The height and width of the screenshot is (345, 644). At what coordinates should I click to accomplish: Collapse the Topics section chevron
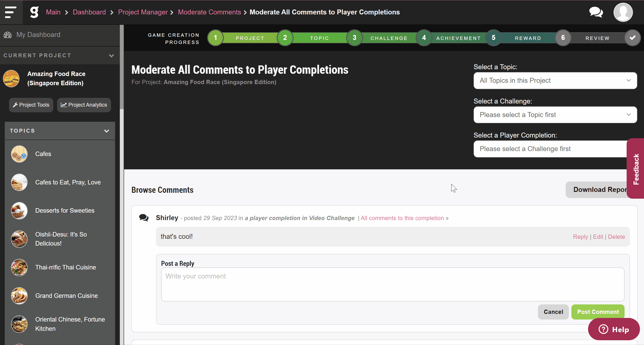click(107, 131)
